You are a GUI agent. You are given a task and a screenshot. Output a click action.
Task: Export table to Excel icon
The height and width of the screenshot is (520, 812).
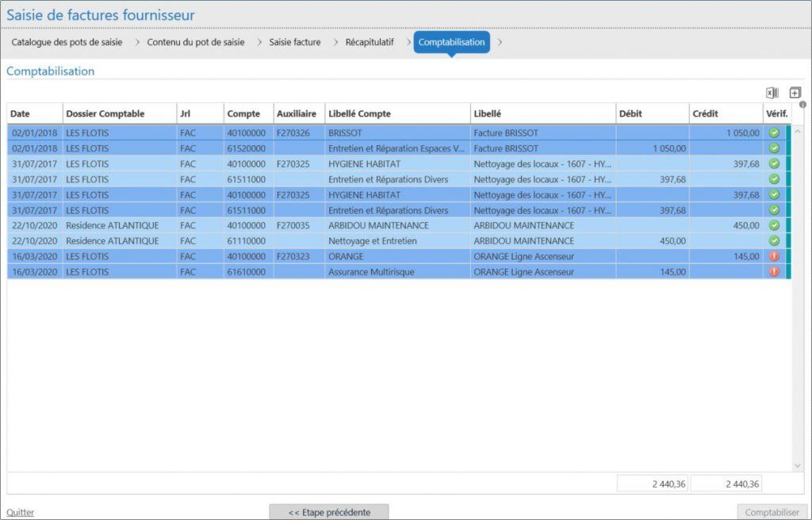pyautogui.click(x=772, y=93)
